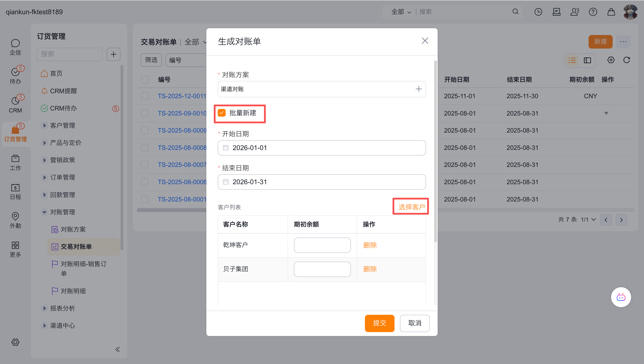Click the refresh list icon
This screenshot has height=364, width=644.
[x=626, y=60]
